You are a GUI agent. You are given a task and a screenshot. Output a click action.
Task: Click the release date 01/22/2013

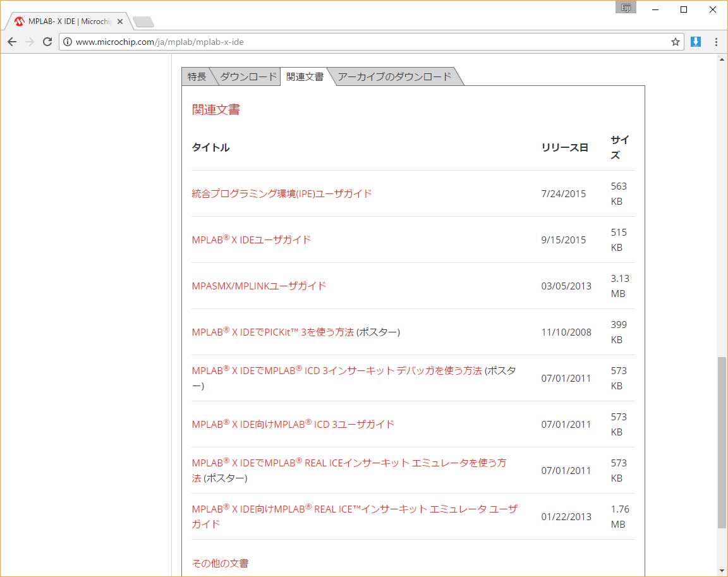pyautogui.click(x=566, y=517)
